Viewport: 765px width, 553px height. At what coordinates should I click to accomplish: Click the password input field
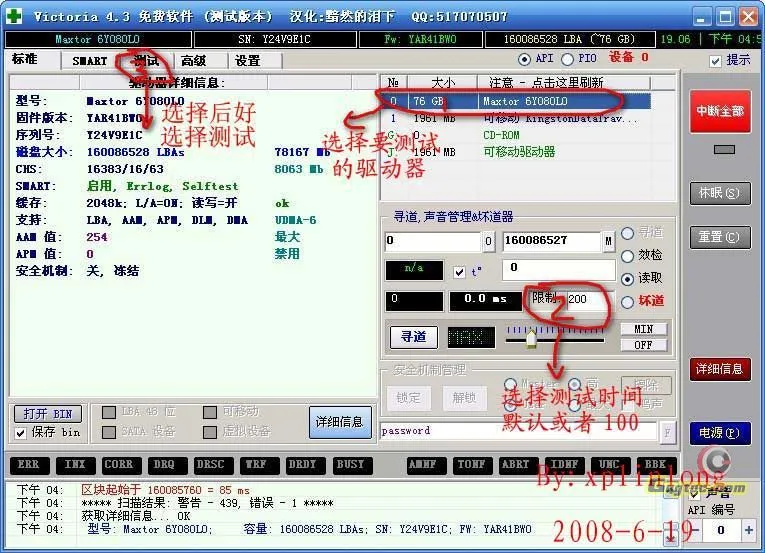tap(518, 431)
